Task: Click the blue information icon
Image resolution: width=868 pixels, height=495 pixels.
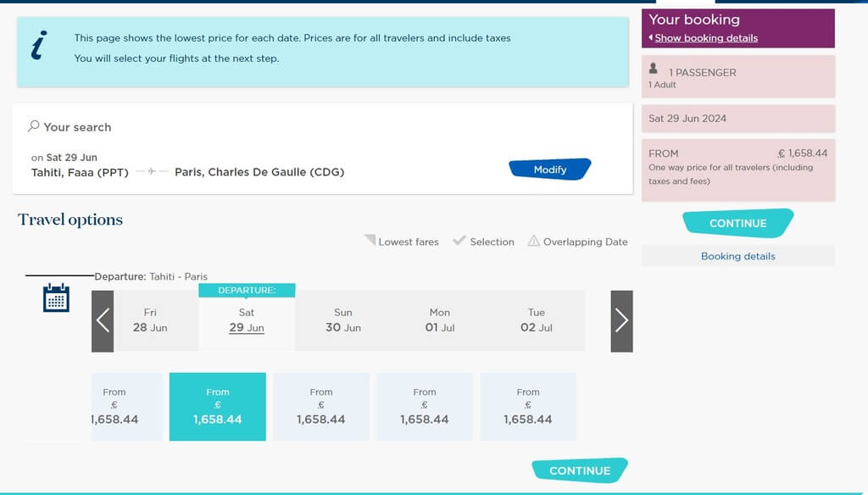Action: click(39, 45)
